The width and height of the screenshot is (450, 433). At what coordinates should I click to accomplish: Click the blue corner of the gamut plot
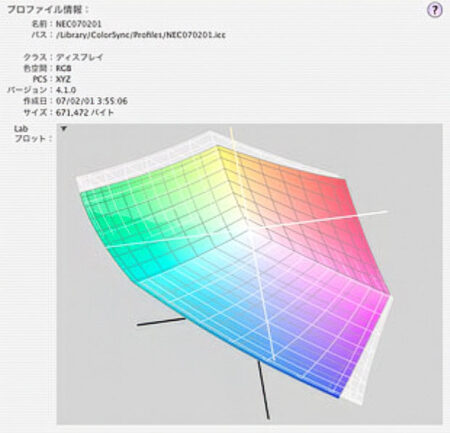point(335,392)
